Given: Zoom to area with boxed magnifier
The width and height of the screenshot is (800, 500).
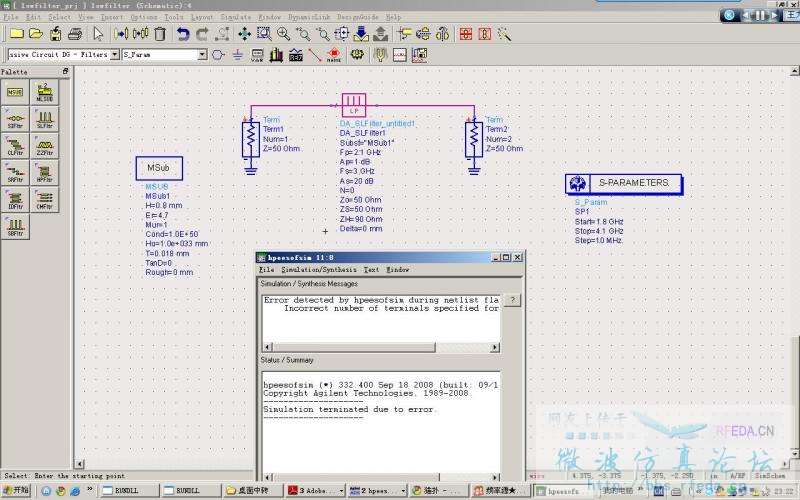Looking at the screenshot, I should 264,34.
